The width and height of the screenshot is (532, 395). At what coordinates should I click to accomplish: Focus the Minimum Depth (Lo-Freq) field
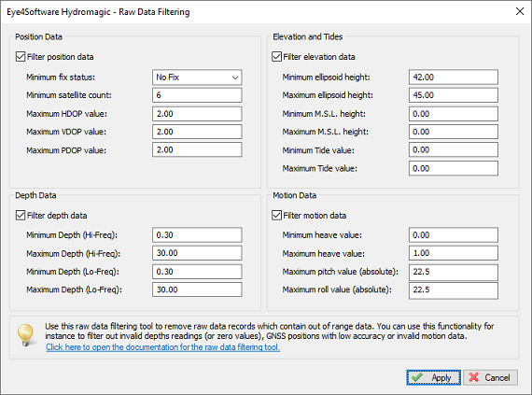click(197, 272)
